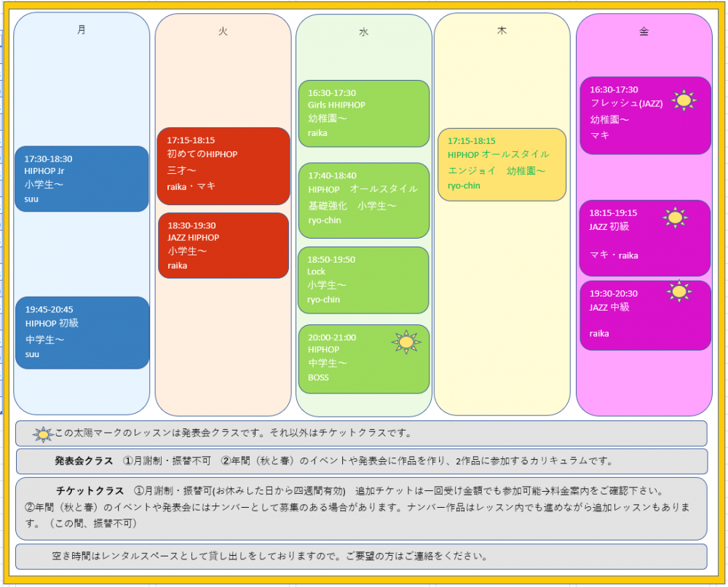Click the sun icon in JAZZ 中級 box
This screenshot has width=728, height=587.
(679, 291)
